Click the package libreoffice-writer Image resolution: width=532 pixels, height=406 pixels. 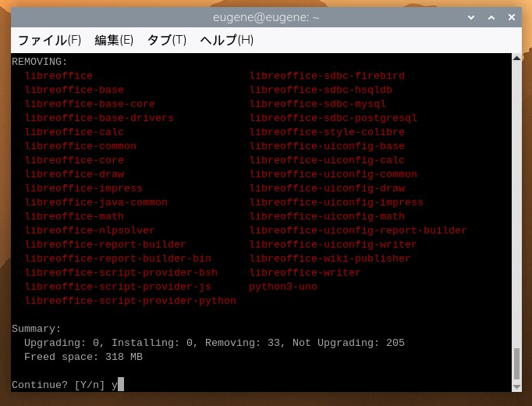coord(305,272)
